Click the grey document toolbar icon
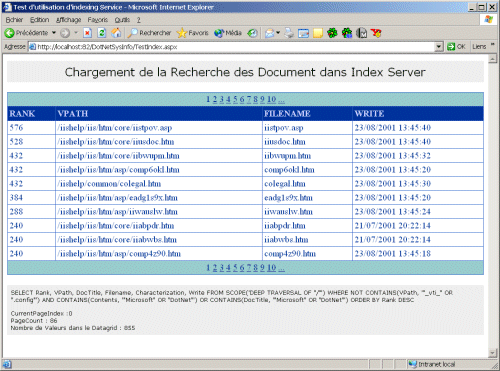 click(x=361, y=33)
